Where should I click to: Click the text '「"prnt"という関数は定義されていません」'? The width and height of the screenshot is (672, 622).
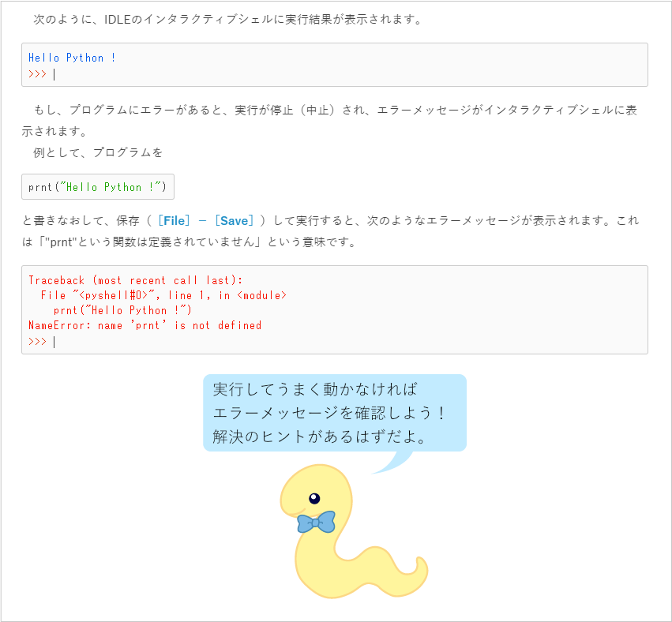point(149,242)
